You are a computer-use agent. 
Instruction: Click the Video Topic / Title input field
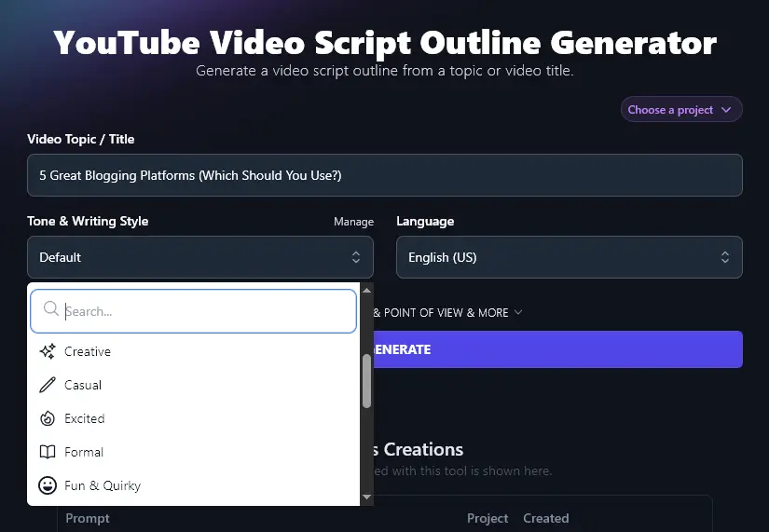pyautogui.click(x=385, y=175)
